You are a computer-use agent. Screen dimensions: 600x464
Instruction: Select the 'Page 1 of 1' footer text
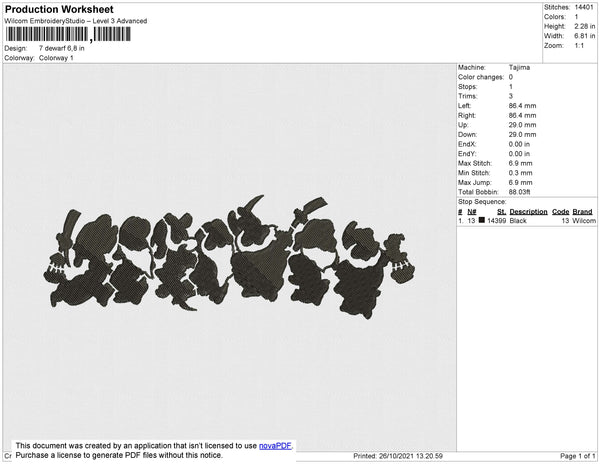(x=578, y=456)
